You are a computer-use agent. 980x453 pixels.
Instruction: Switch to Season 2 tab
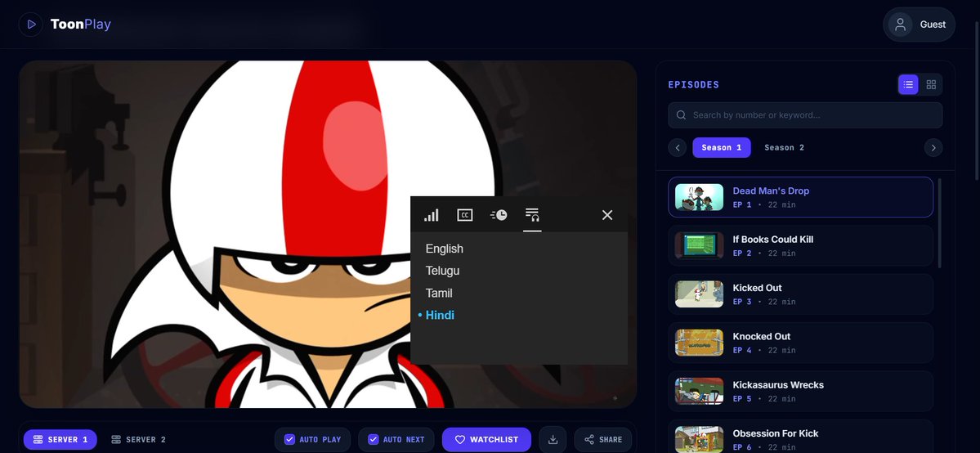tap(785, 148)
